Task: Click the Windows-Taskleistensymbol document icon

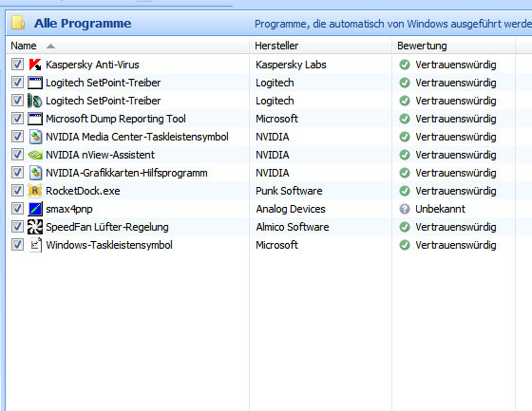Action: tap(35, 245)
